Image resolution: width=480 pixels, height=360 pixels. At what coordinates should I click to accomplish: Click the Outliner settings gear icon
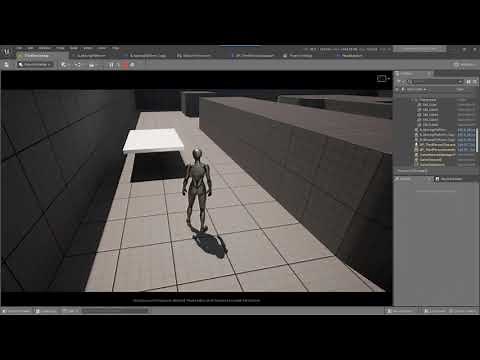475,82
